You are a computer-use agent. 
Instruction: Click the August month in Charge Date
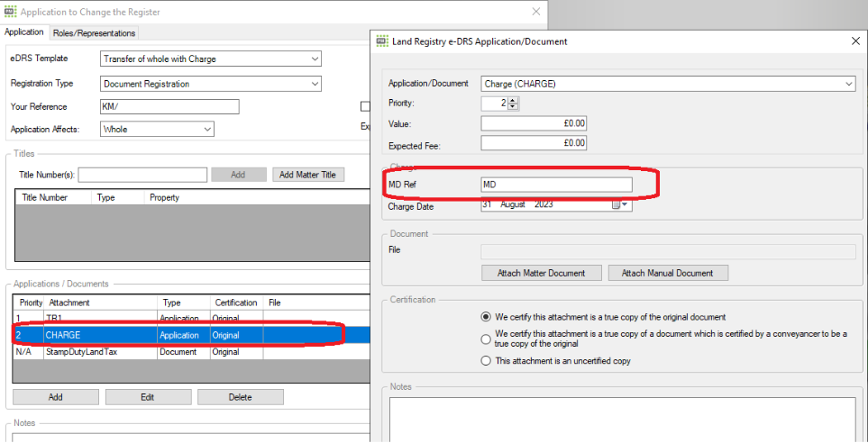(513, 204)
